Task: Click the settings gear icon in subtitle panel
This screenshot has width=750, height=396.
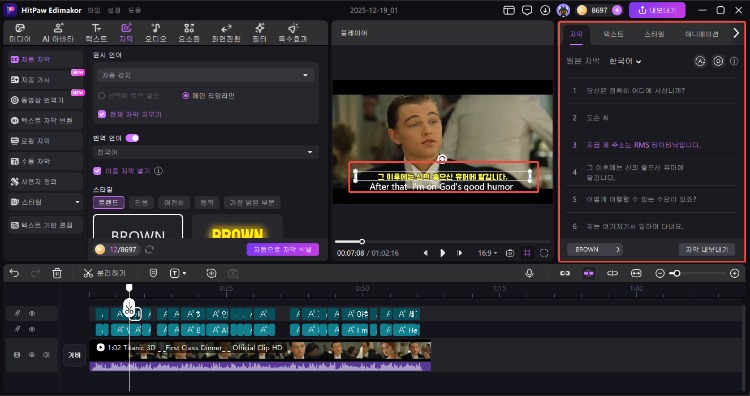Action: (718, 61)
